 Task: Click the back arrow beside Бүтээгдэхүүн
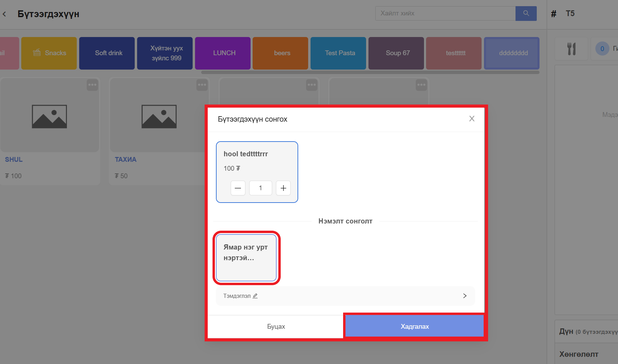[4, 14]
